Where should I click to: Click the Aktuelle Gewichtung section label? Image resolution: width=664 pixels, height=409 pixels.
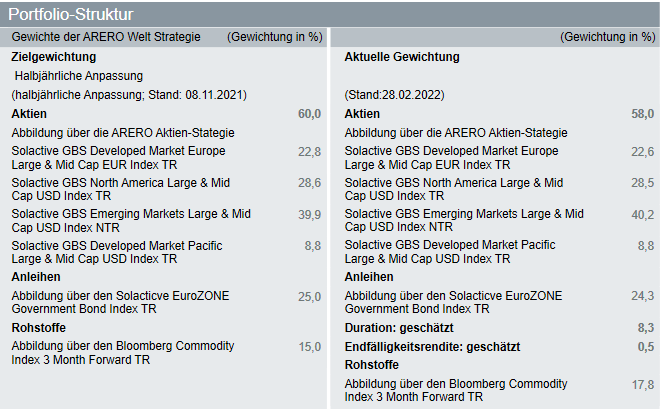coord(402,57)
